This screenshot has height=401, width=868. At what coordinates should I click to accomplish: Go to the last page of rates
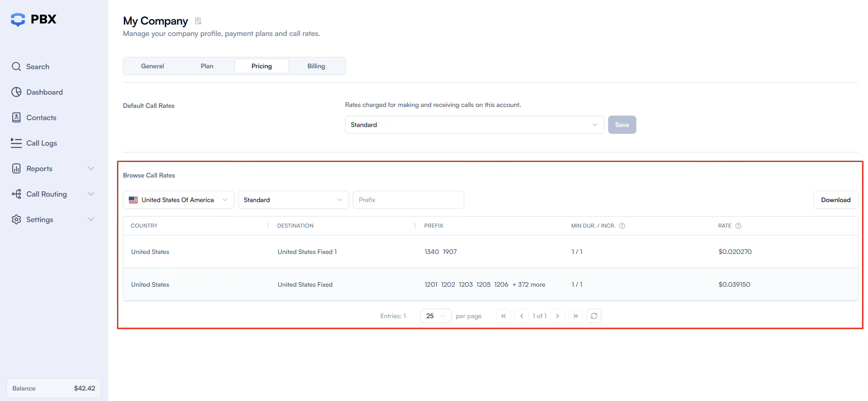(576, 316)
